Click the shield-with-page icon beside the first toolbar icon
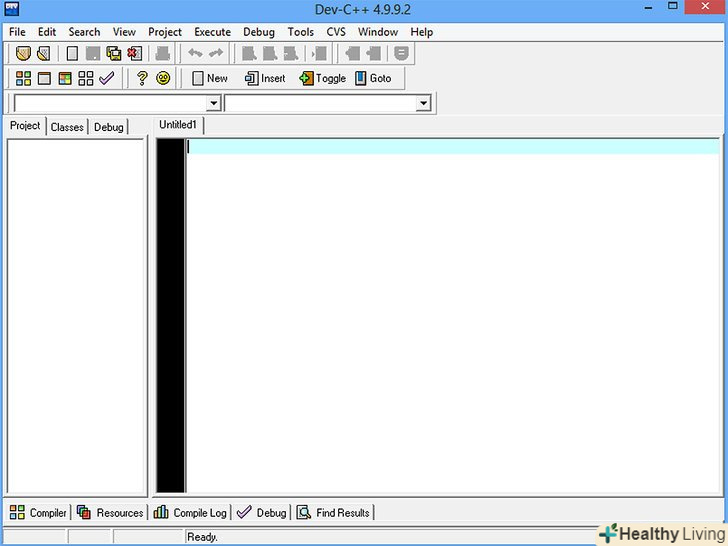 coord(44,53)
